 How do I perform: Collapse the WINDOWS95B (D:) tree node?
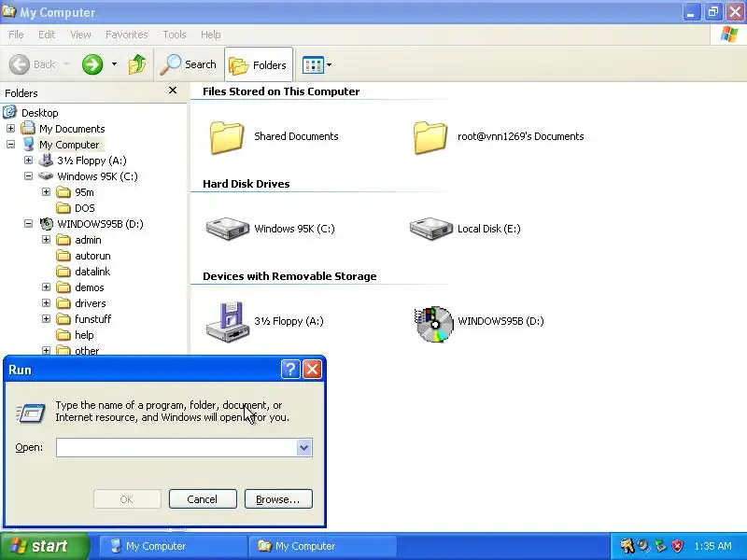coord(29,224)
